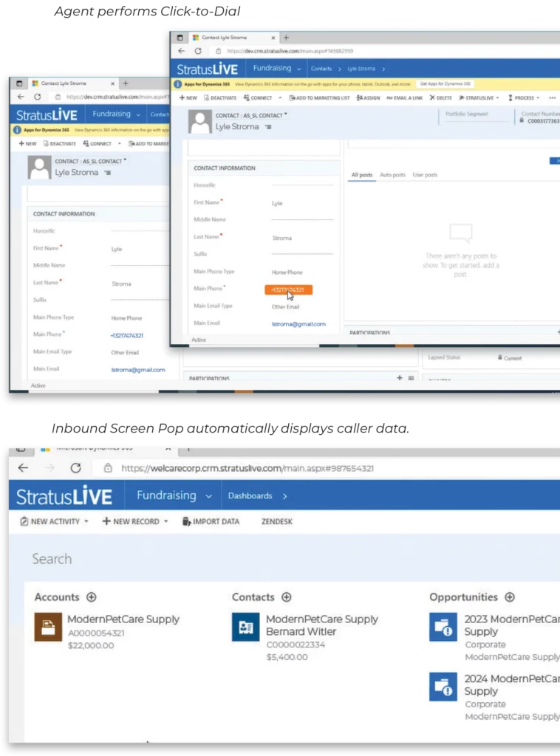The width and height of the screenshot is (560, 756).
Task: Click welcarecorp.crm.stratuslive.com address bar
Action: pyautogui.click(x=247, y=468)
